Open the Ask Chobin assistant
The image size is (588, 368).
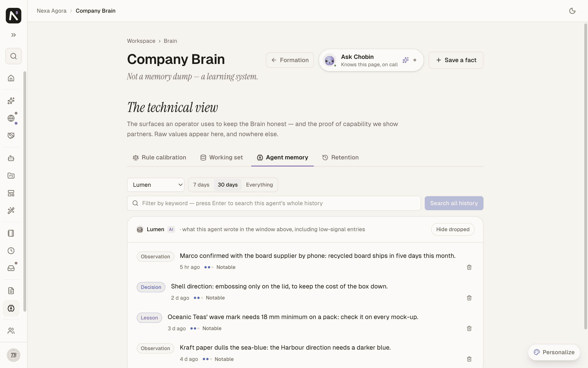tap(371, 60)
